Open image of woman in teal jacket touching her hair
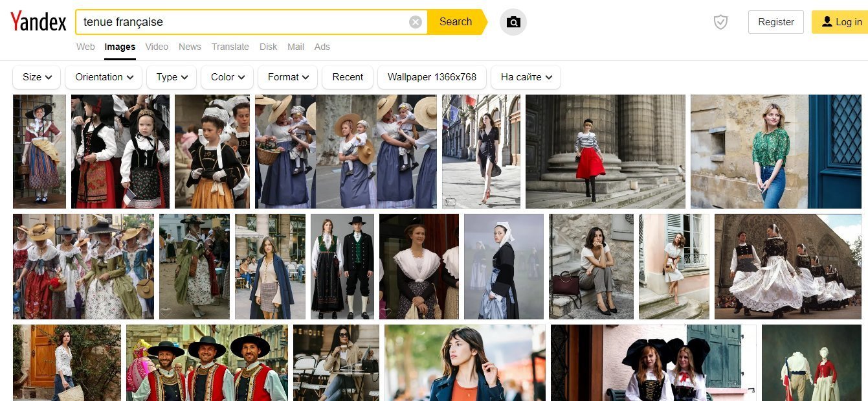The height and width of the screenshot is (401, 868). [x=465, y=363]
